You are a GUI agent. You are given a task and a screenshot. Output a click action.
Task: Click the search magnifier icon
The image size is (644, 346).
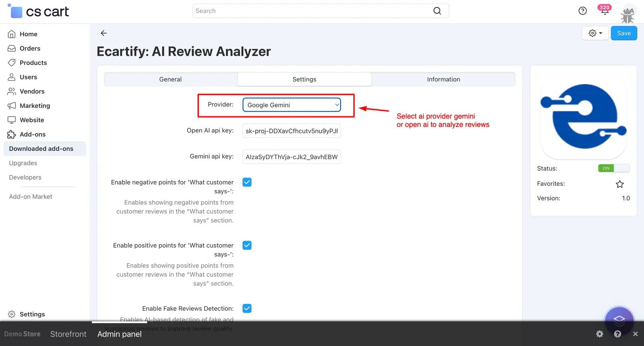(x=437, y=11)
